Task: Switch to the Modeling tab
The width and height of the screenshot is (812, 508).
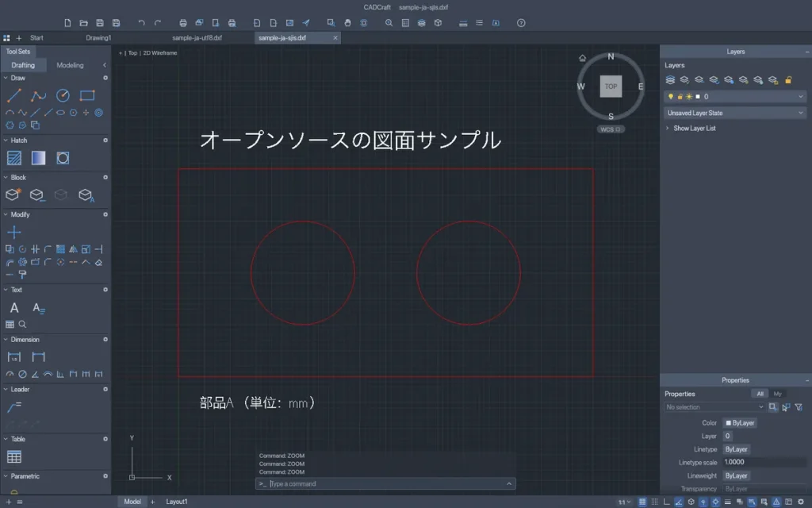Action: tap(70, 65)
